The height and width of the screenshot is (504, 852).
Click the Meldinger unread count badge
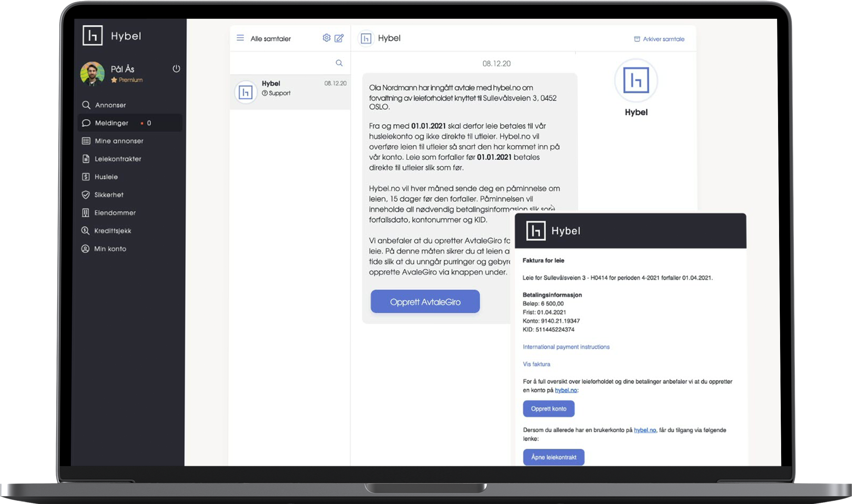(146, 123)
